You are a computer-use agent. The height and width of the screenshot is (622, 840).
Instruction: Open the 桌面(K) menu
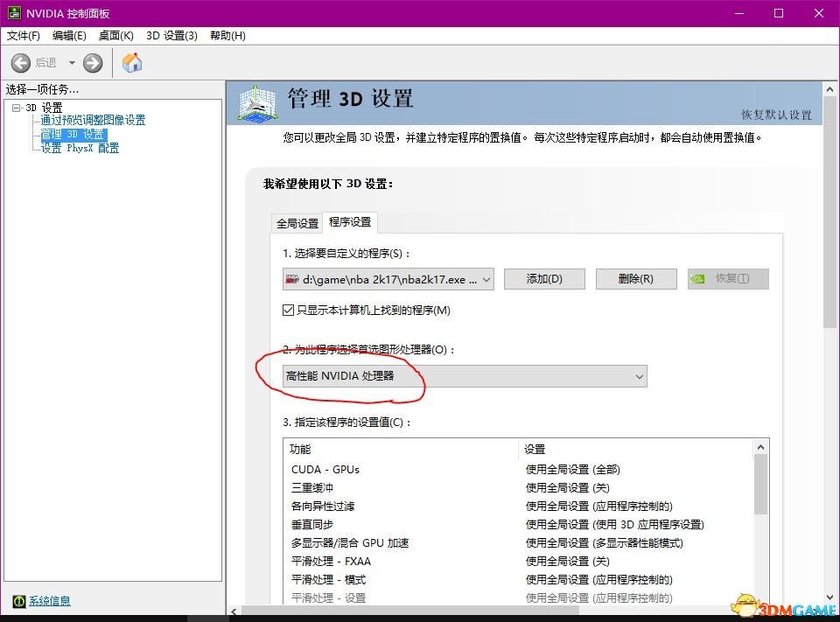click(x=115, y=36)
